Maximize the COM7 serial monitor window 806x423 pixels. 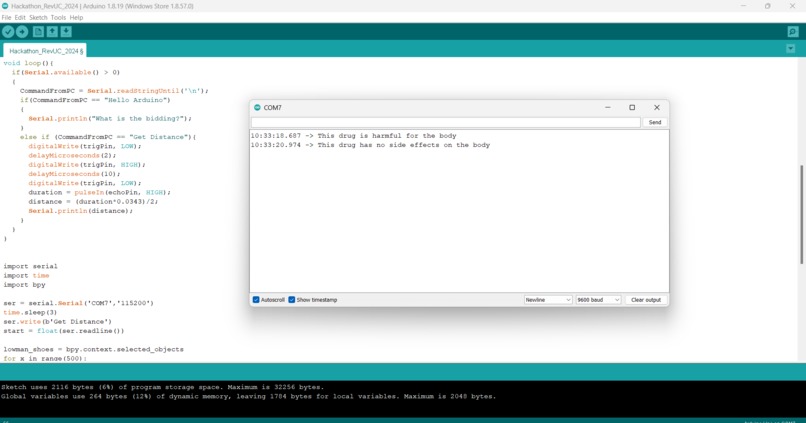click(x=632, y=107)
